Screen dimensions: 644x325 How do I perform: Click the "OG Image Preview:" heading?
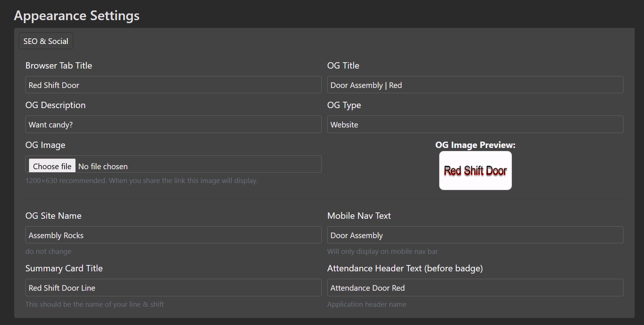(475, 145)
